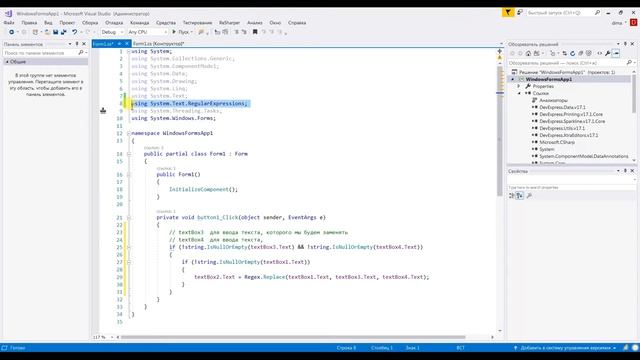
Task: Click the Refresh icon in Solution Explorer
Action: point(572,53)
